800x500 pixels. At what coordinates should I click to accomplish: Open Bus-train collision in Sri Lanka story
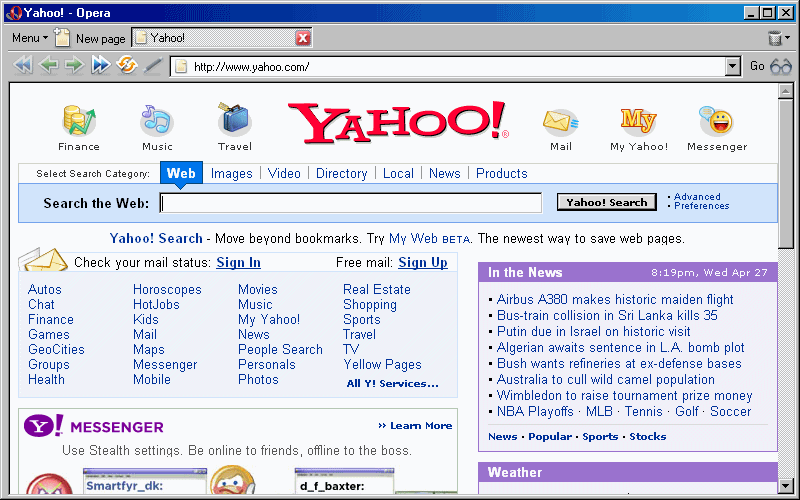pos(607,315)
